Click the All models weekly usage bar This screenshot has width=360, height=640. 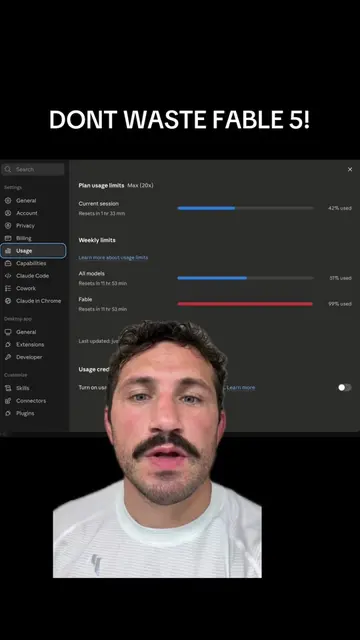click(245, 278)
